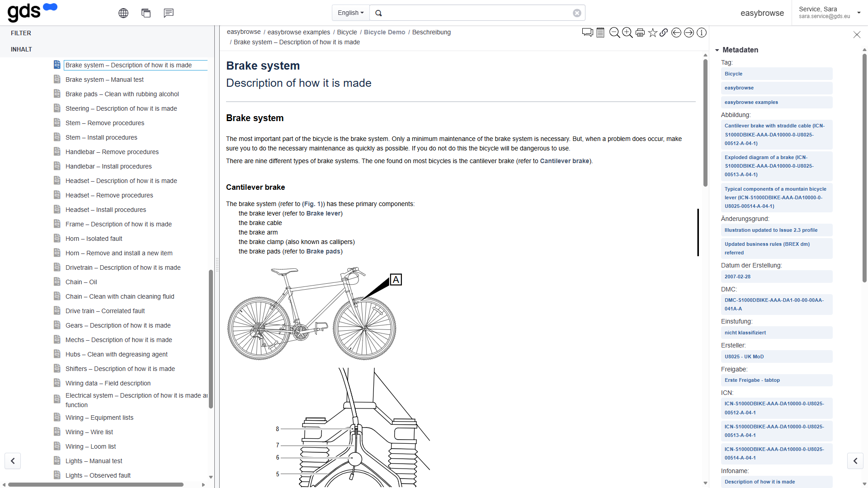Click the right panel collapse arrow button
The width and height of the screenshot is (868, 488).
[855, 461]
